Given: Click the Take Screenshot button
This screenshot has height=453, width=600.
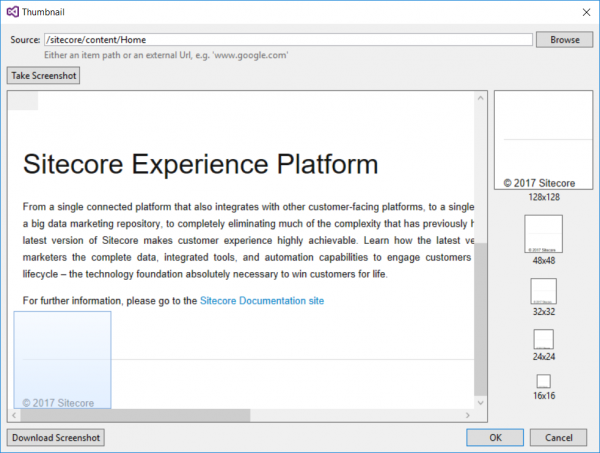Looking at the screenshot, I should coord(43,76).
